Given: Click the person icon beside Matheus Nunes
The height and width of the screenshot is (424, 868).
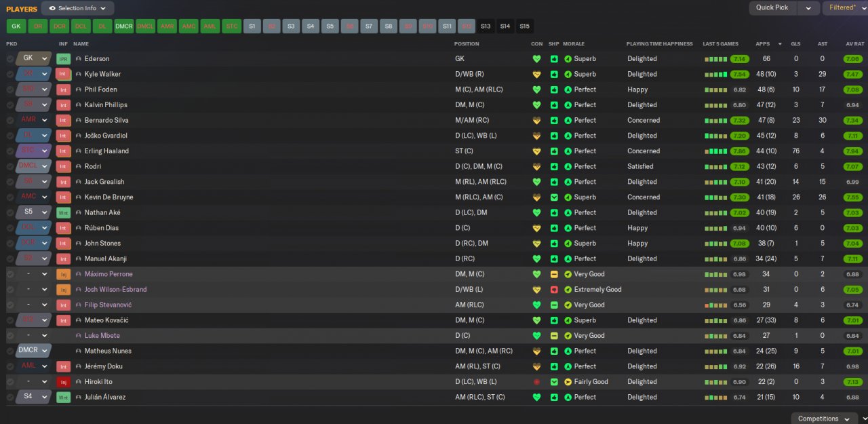Looking at the screenshot, I should pyautogui.click(x=79, y=351).
